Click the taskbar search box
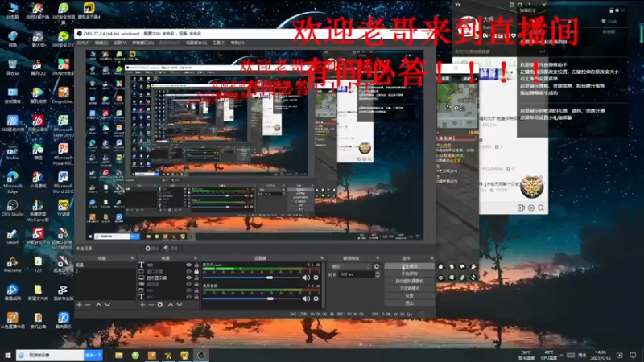Screen dimensions: 644x362 click(x=50, y=355)
